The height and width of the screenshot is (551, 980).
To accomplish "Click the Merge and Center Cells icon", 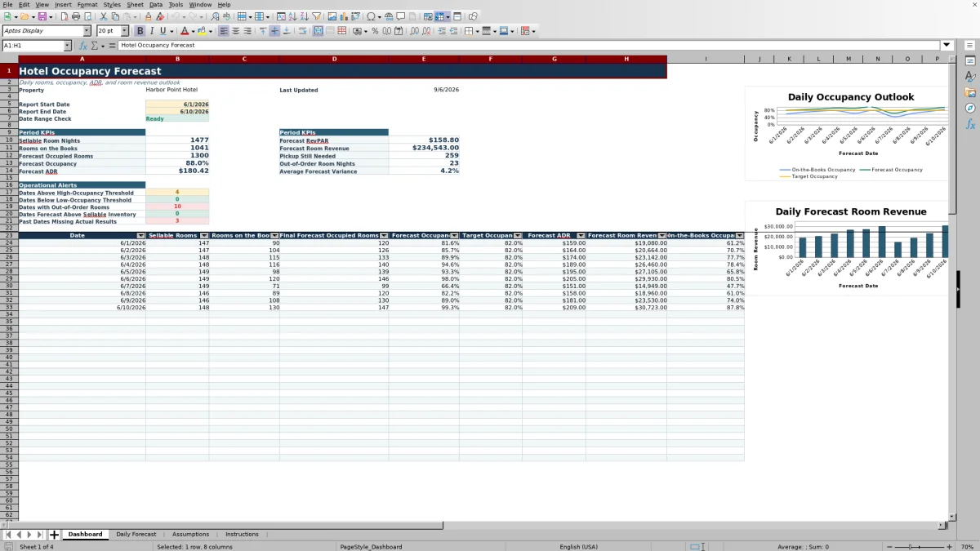I will pyautogui.click(x=318, y=31).
